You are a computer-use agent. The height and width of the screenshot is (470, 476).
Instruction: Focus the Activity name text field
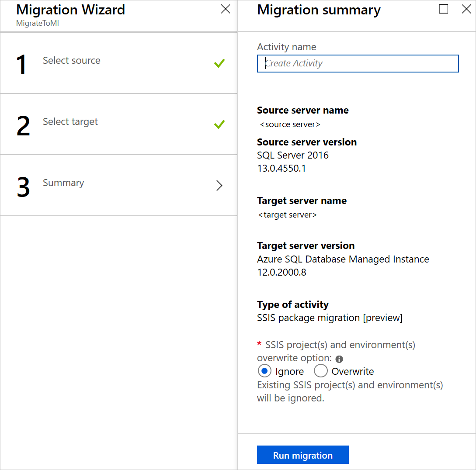(x=358, y=63)
